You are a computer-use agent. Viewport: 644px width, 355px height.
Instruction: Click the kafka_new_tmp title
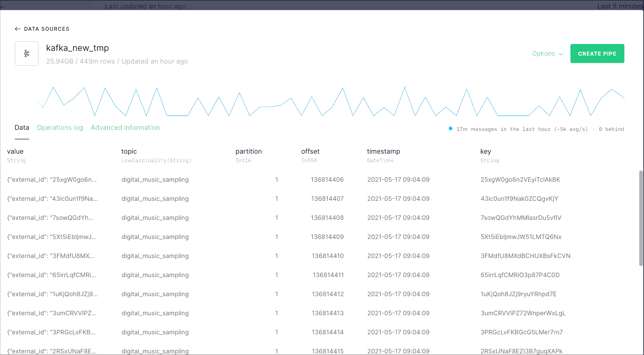pyautogui.click(x=77, y=48)
